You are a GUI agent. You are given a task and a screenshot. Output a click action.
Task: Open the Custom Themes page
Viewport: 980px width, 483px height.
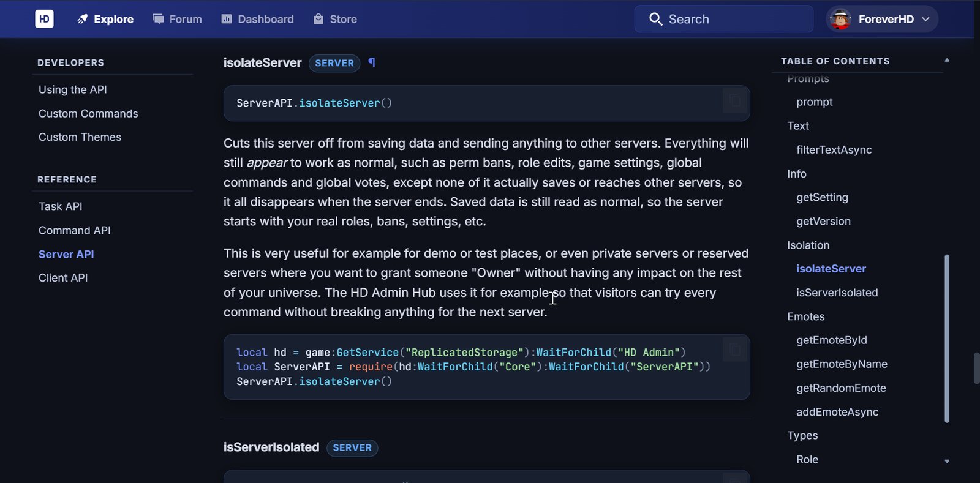80,137
